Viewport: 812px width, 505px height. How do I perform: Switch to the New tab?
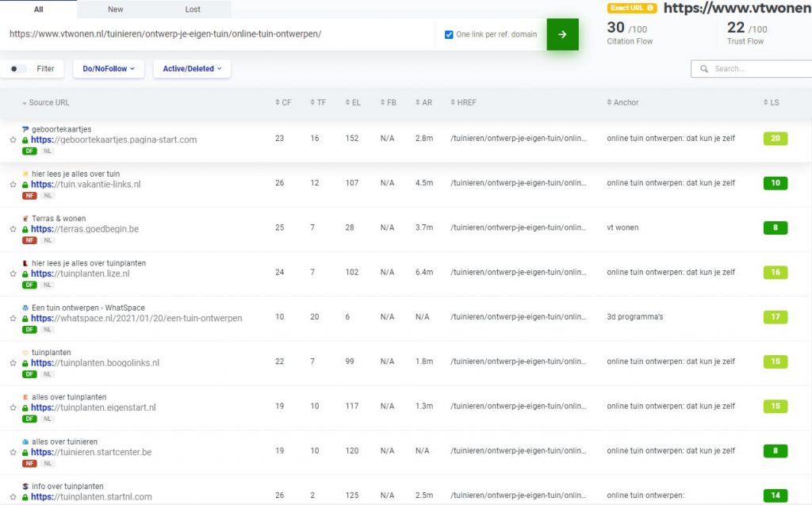[x=116, y=10]
